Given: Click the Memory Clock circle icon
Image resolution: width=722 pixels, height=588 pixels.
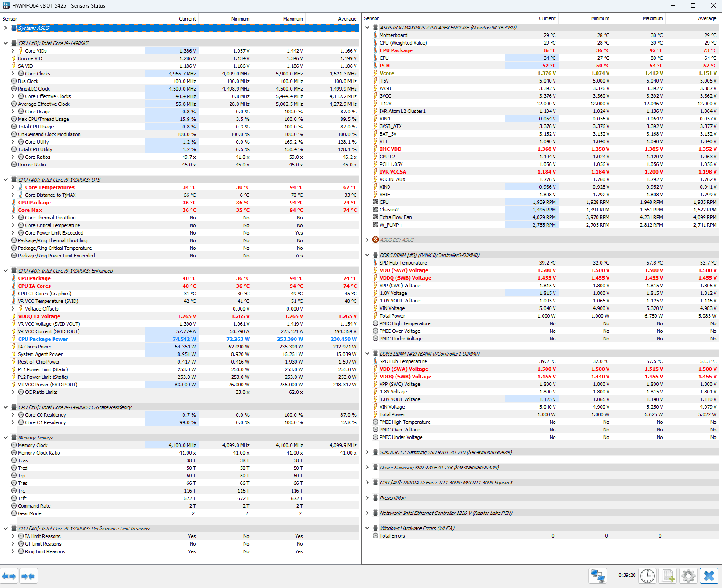Looking at the screenshot, I should [x=14, y=445].
